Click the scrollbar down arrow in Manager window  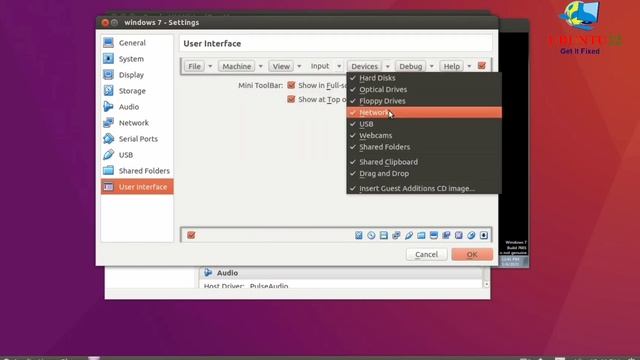[x=486, y=284]
